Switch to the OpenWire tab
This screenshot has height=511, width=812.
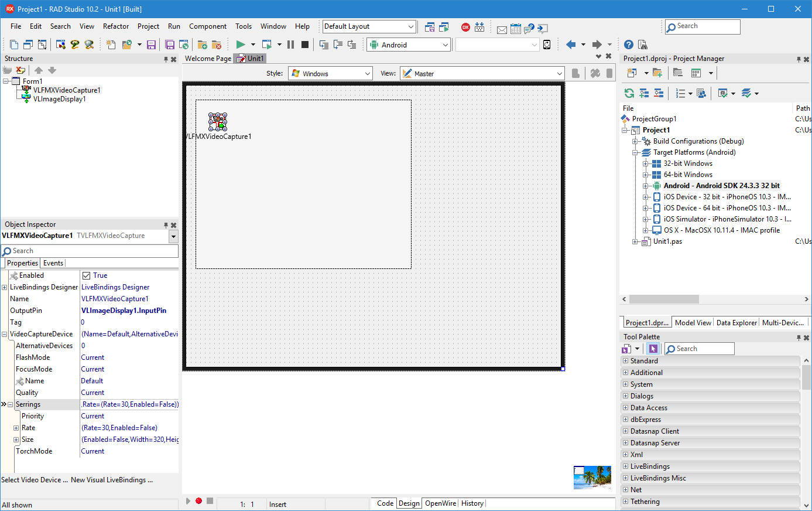click(x=440, y=503)
